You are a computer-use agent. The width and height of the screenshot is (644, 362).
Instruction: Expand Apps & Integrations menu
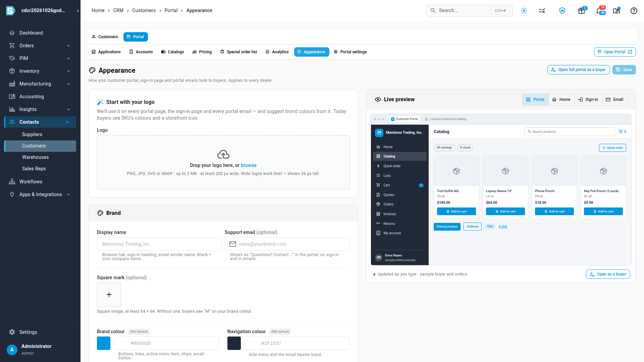(x=68, y=194)
